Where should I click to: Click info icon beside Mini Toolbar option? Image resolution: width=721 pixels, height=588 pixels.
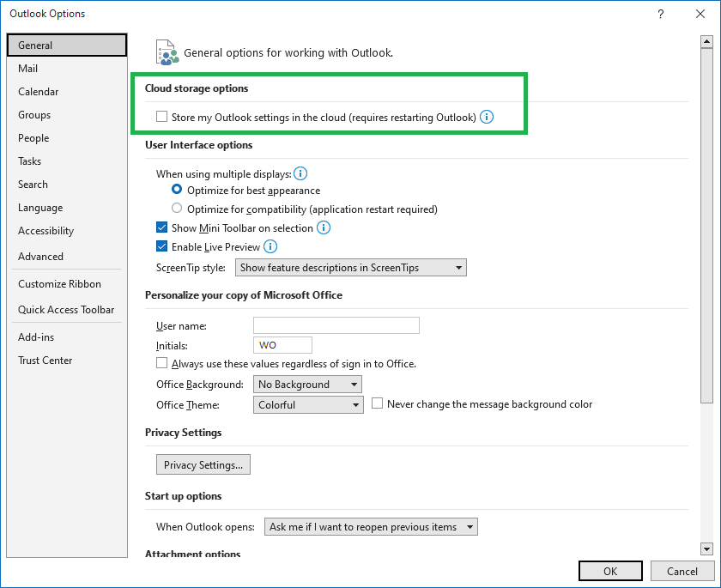324,227
